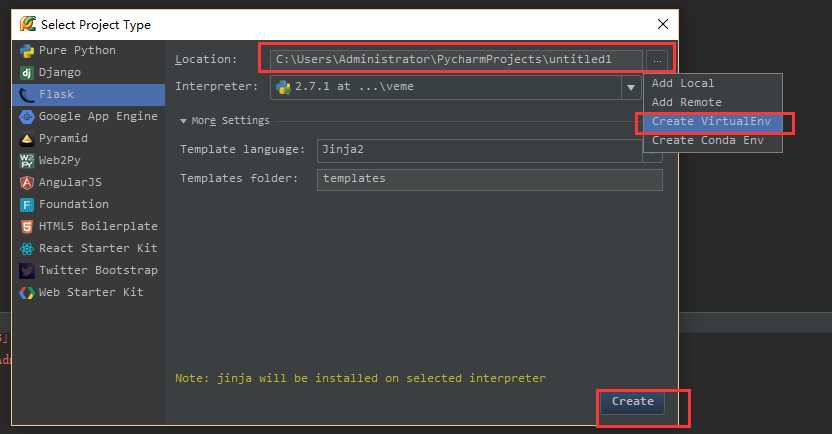Click the PyCharm logo in title bar
This screenshot has height=434, width=832.
tap(28, 24)
